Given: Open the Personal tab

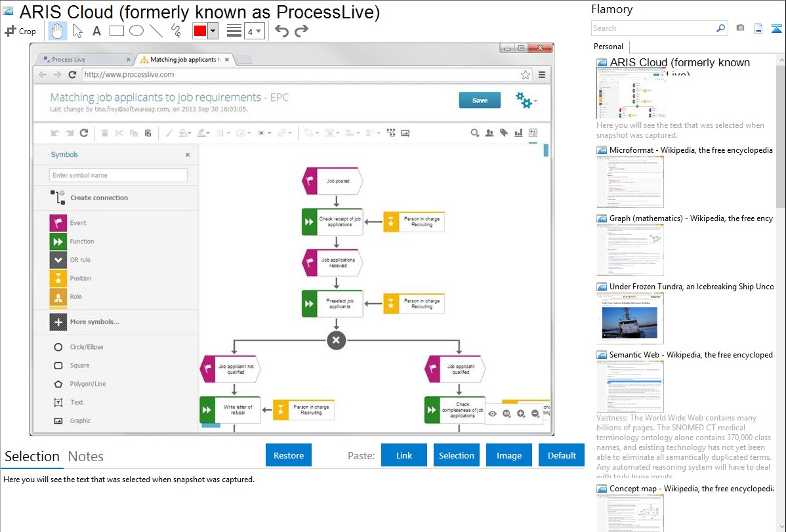Looking at the screenshot, I should click(x=608, y=46).
